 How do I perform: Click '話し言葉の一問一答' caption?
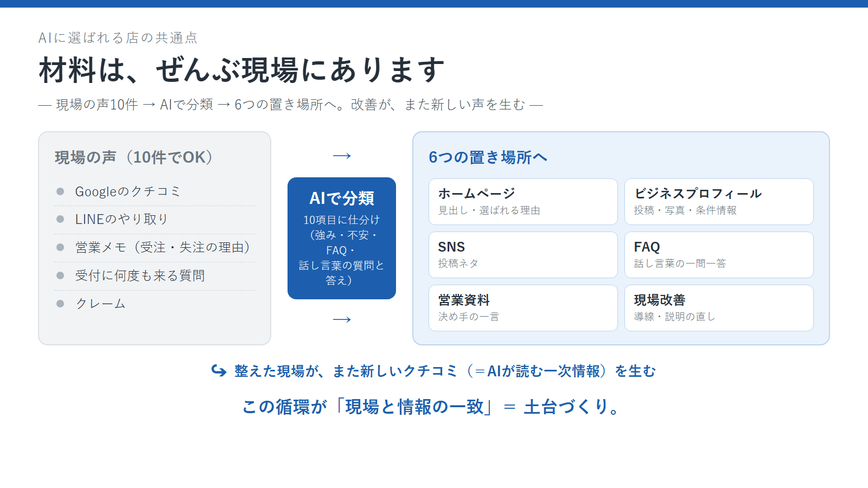tap(680, 264)
